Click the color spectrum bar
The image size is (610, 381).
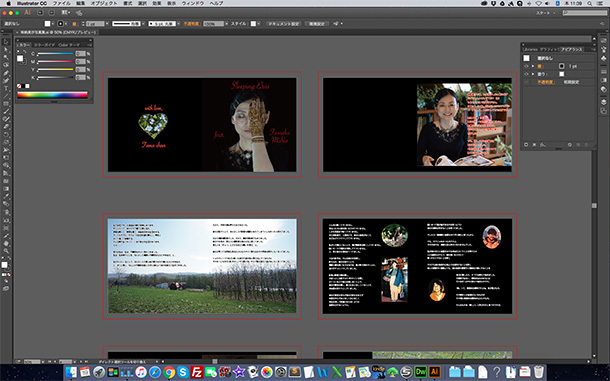52,95
